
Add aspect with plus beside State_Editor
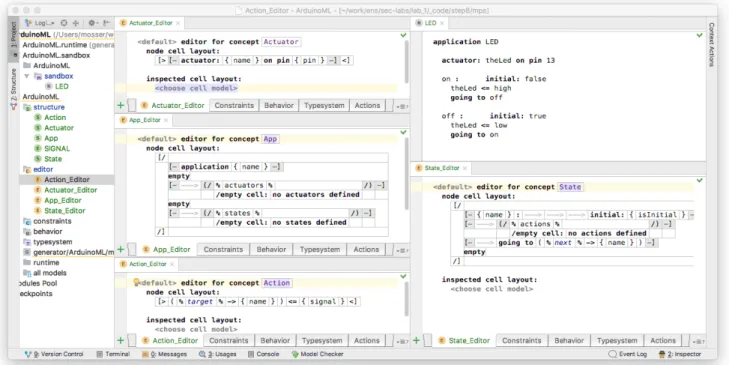point(416,340)
